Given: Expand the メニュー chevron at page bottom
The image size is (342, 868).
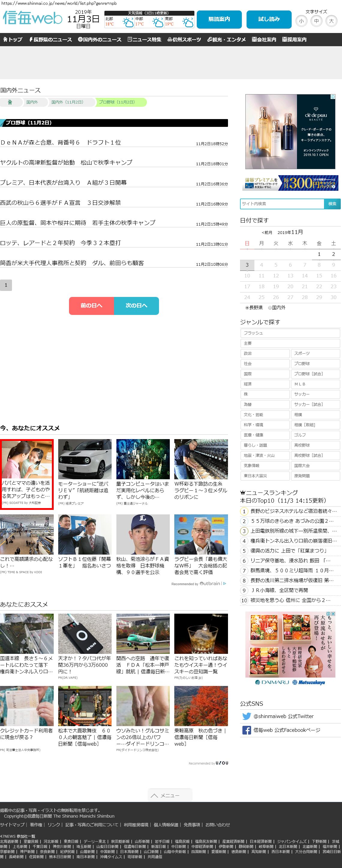Looking at the screenshot, I should coord(154,795).
